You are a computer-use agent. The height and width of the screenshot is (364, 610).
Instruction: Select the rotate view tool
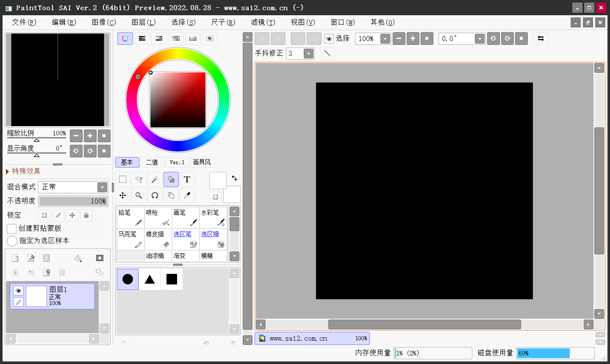coord(155,196)
